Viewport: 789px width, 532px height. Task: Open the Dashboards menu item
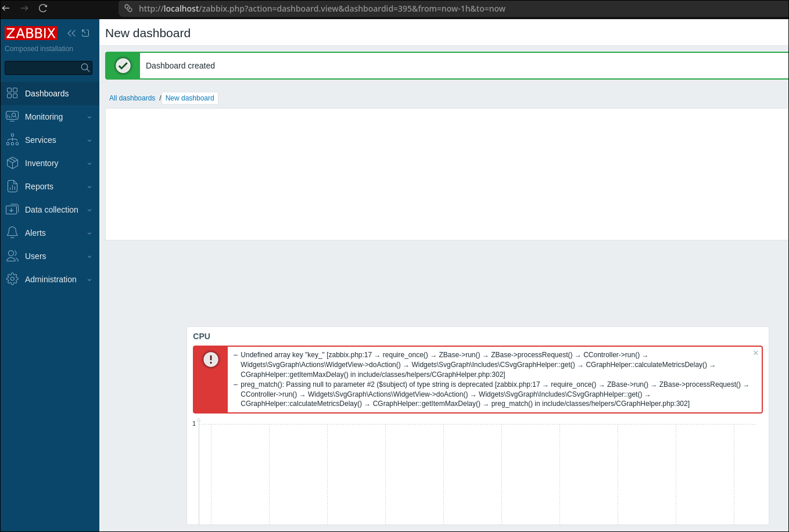tap(46, 94)
